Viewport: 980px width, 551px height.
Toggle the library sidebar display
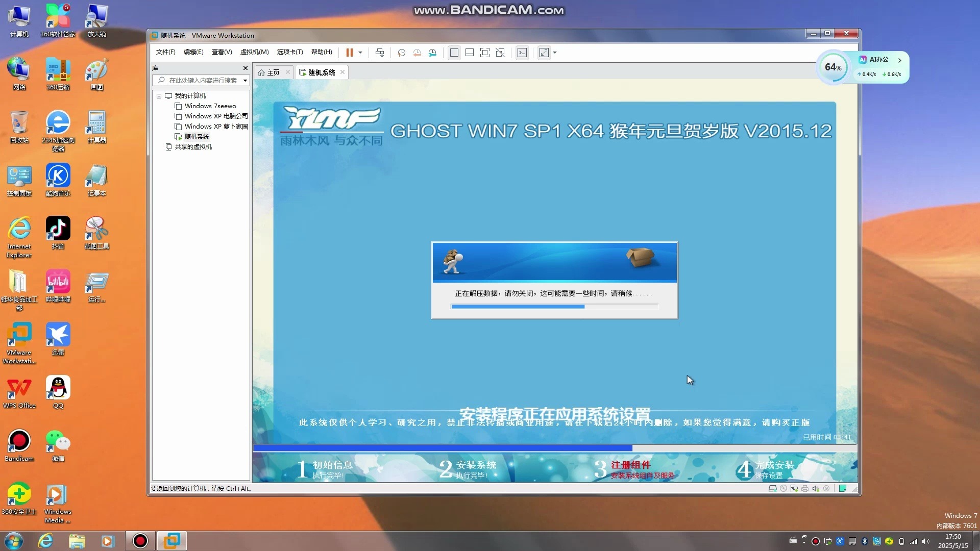coord(454,53)
